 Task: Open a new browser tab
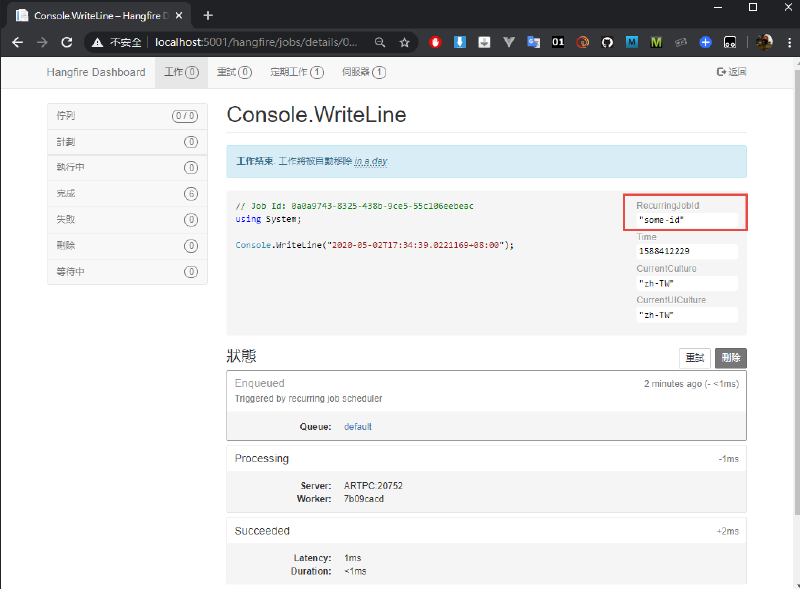(208, 15)
